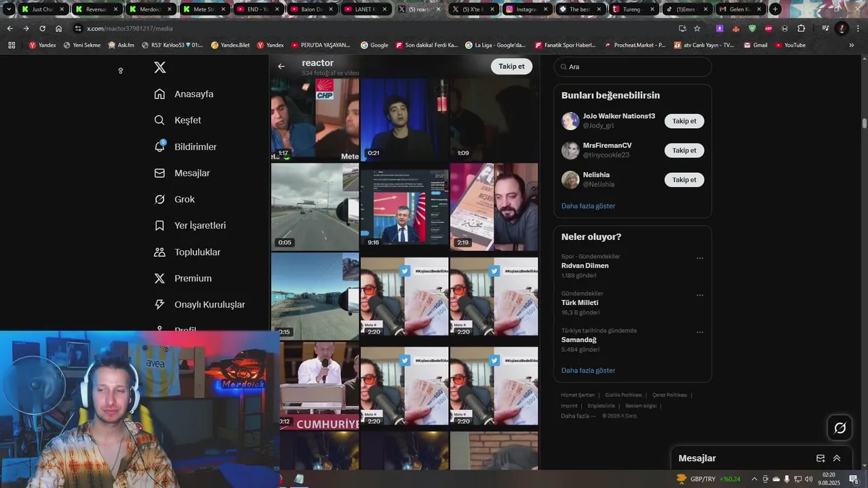Open the floating Grok button
868x488 pixels.
[x=840, y=428]
